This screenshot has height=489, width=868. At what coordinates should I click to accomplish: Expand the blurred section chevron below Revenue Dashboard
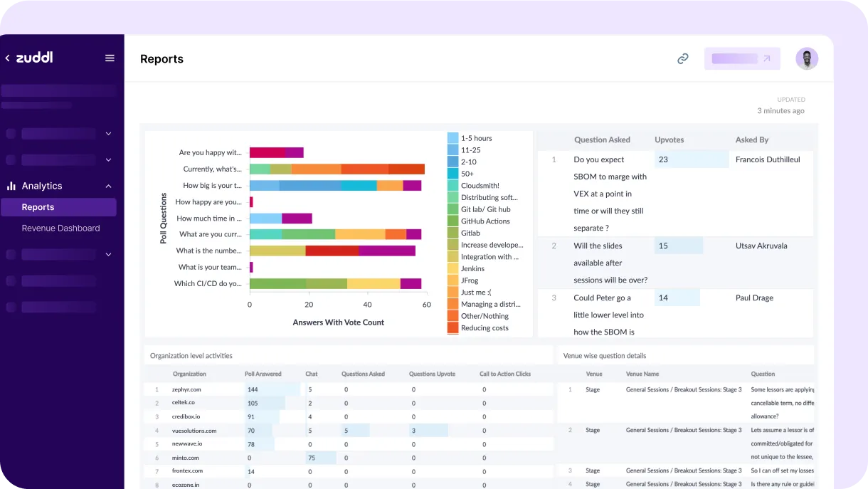coord(108,254)
